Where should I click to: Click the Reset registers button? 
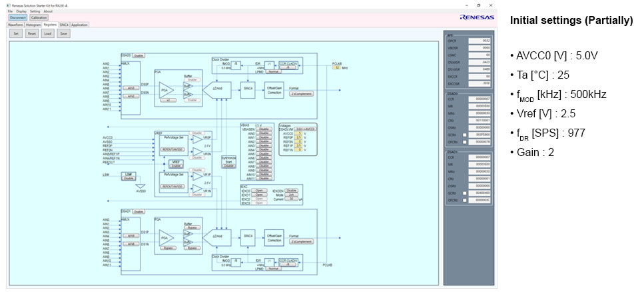click(31, 34)
